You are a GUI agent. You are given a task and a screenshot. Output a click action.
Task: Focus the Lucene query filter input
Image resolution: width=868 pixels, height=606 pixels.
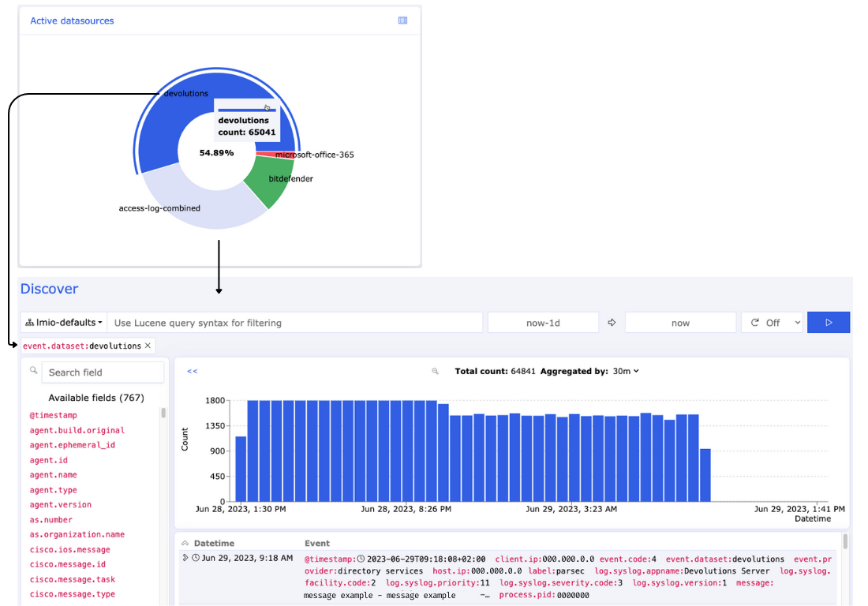tap(295, 323)
